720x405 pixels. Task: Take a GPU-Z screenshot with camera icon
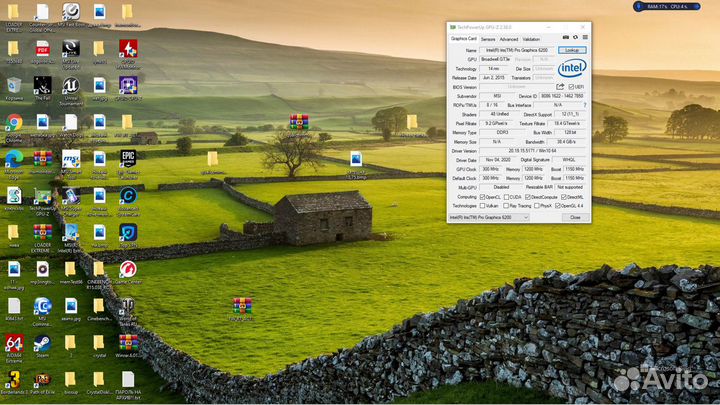(566, 37)
